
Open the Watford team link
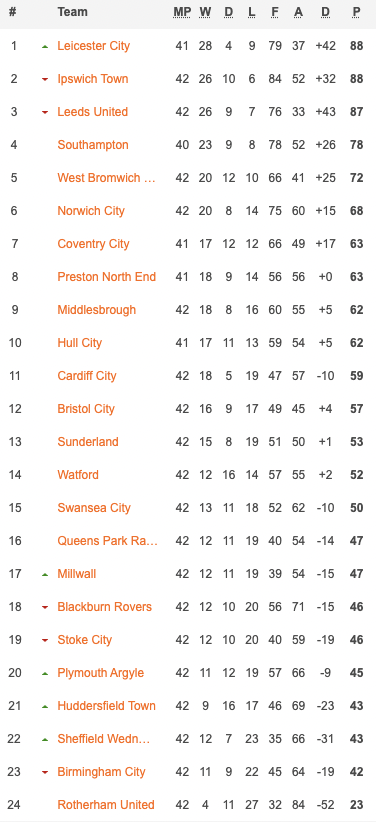78,475
